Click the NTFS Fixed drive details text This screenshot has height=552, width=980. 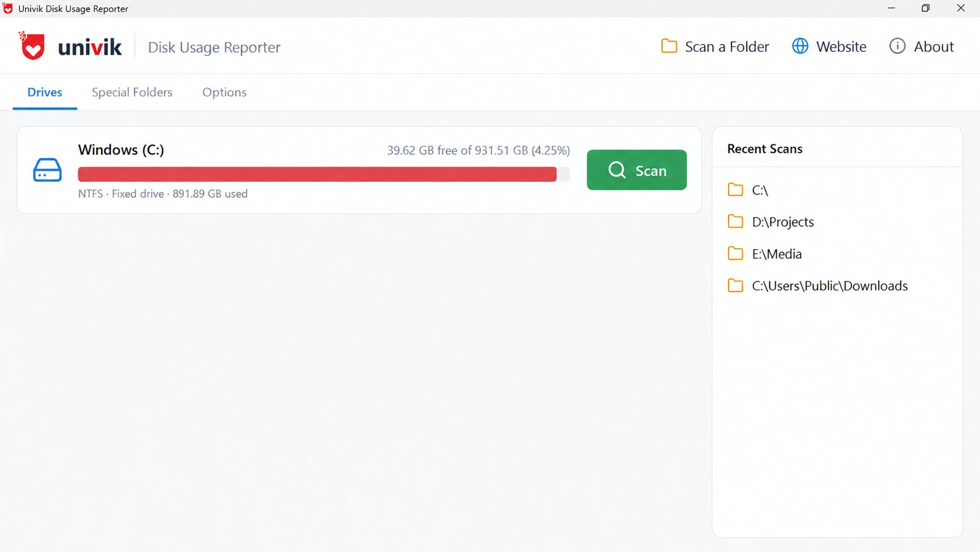(163, 194)
